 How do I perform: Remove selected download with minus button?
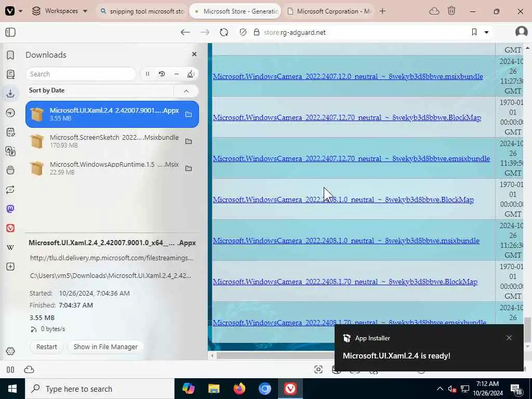pos(177,74)
